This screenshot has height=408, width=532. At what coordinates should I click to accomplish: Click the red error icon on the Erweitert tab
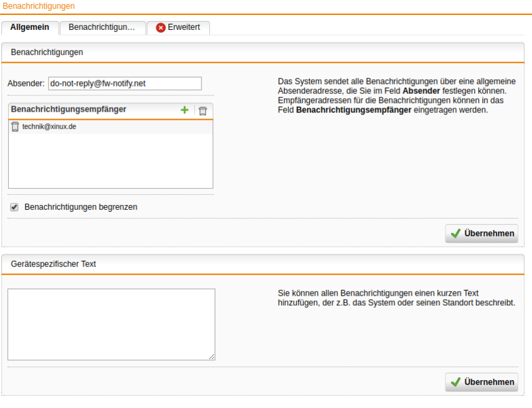pos(161,28)
